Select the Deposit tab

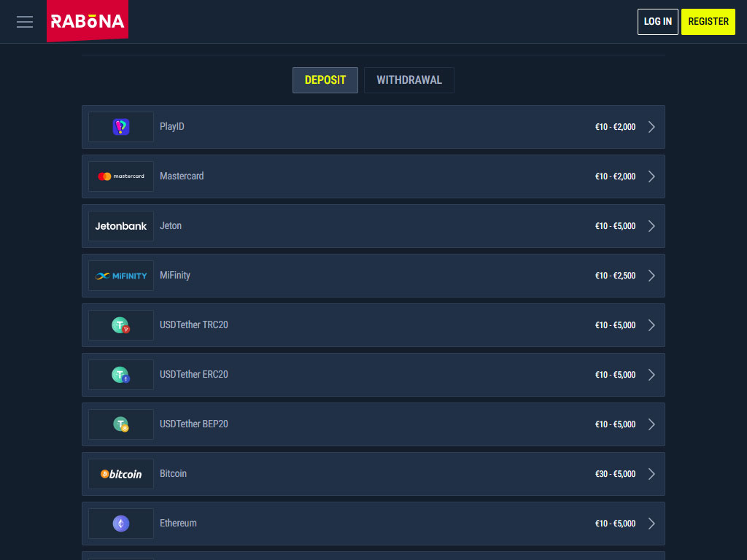(x=325, y=80)
